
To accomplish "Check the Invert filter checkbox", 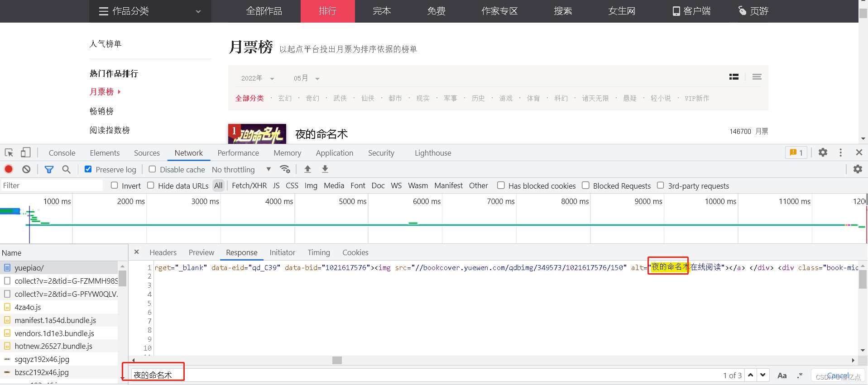I will click(115, 185).
